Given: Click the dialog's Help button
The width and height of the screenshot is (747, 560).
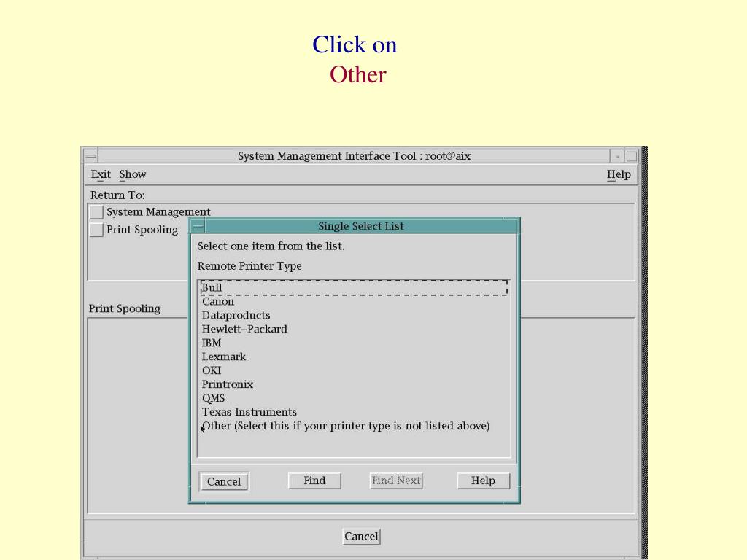Looking at the screenshot, I should pos(483,481).
